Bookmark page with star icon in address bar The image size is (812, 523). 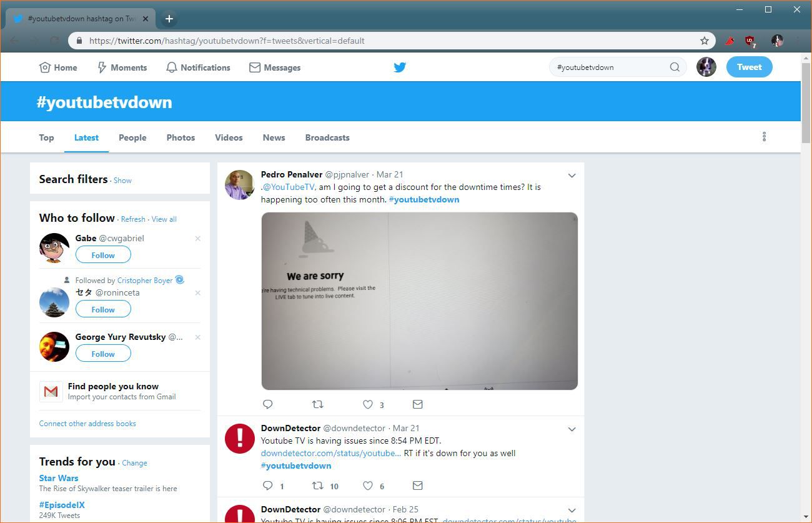705,41
